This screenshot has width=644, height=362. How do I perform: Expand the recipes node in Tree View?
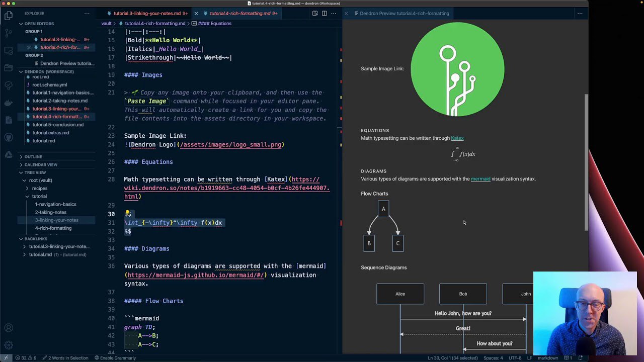(40, 189)
